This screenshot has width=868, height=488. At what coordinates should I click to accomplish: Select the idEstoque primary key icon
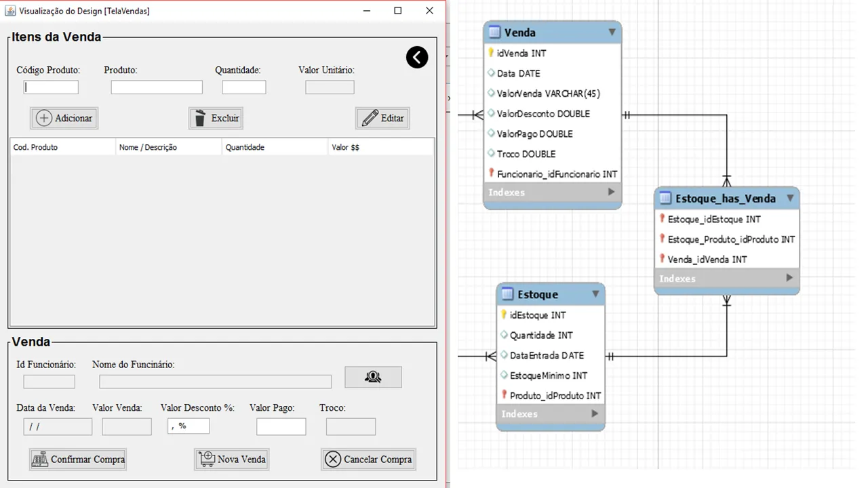504,314
